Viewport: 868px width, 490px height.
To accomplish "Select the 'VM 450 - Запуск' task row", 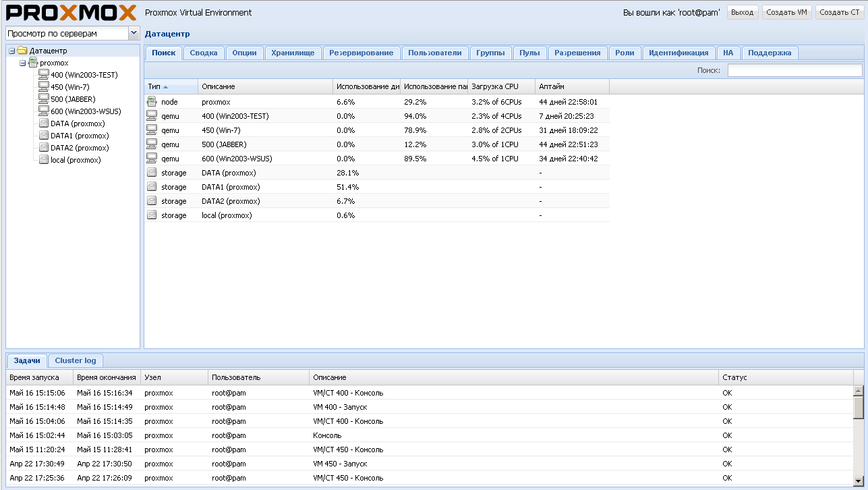I will click(x=430, y=464).
